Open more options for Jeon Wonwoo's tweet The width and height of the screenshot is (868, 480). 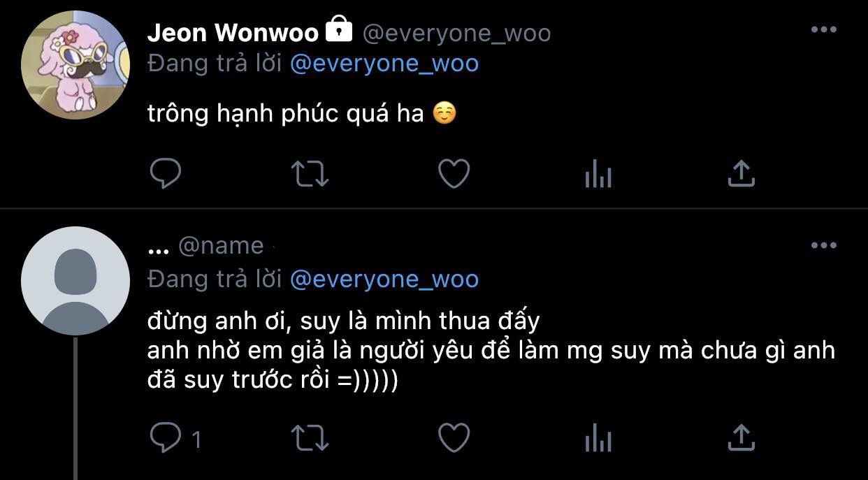click(823, 30)
